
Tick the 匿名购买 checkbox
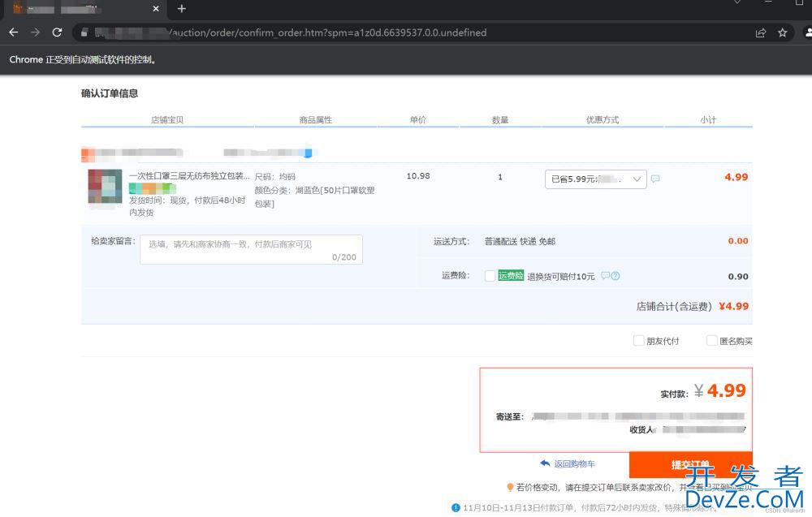point(711,341)
